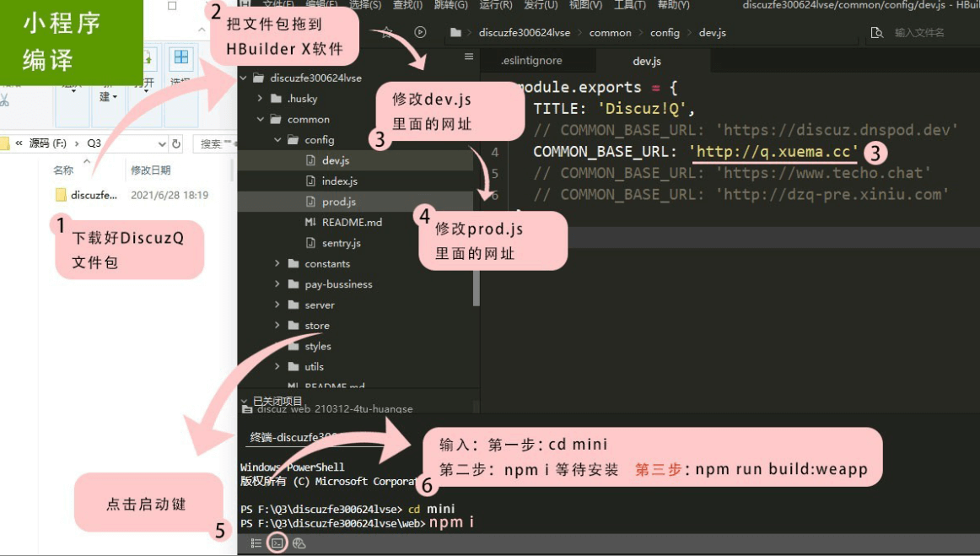Click the config item in the breadcrumb path
The image size is (980, 556).
[x=664, y=32]
